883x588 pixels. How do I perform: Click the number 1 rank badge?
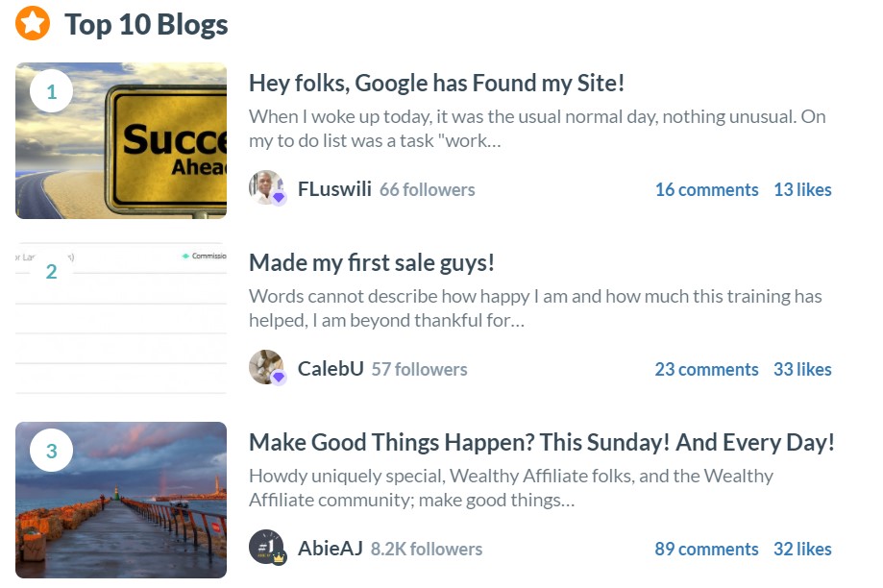(x=51, y=91)
